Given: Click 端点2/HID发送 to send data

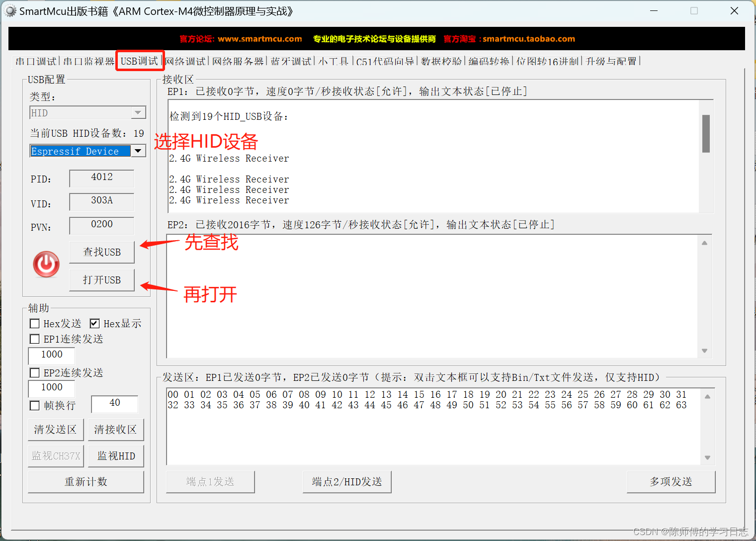Looking at the screenshot, I should point(346,481).
